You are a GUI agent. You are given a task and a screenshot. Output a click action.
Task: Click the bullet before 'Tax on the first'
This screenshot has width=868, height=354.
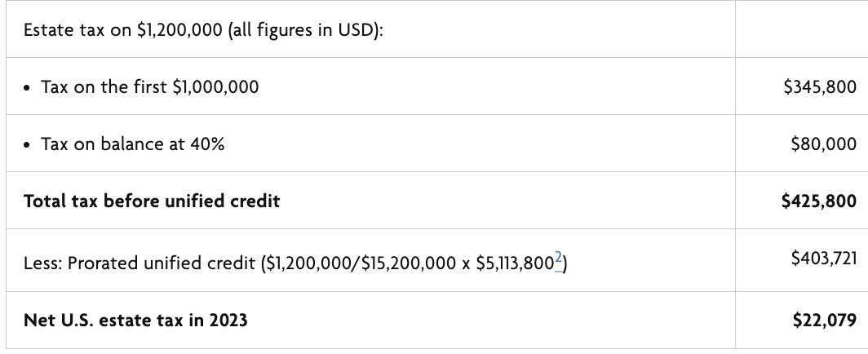[27, 88]
